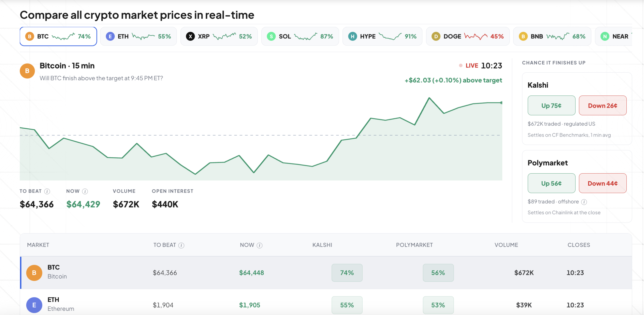
Task: Click Kalshi Down 26¢ button
Action: pyautogui.click(x=602, y=106)
